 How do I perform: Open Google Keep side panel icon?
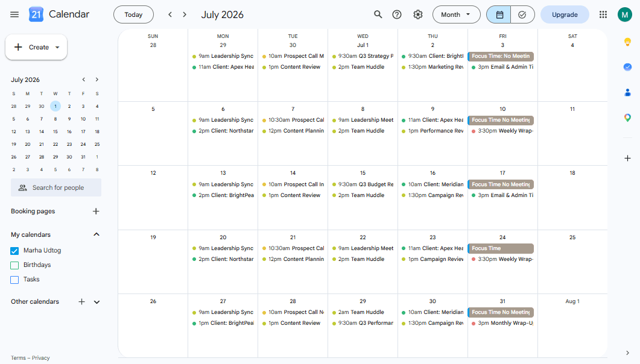[627, 42]
